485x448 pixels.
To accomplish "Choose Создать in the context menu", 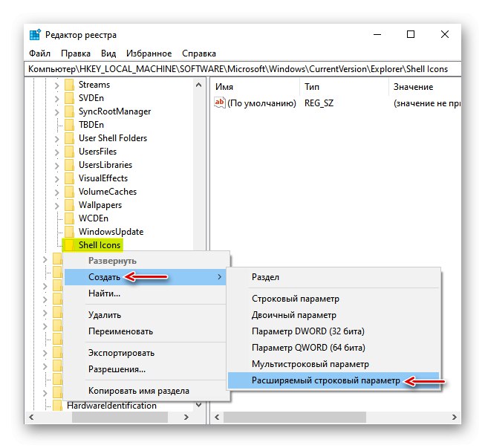I will coord(145,277).
